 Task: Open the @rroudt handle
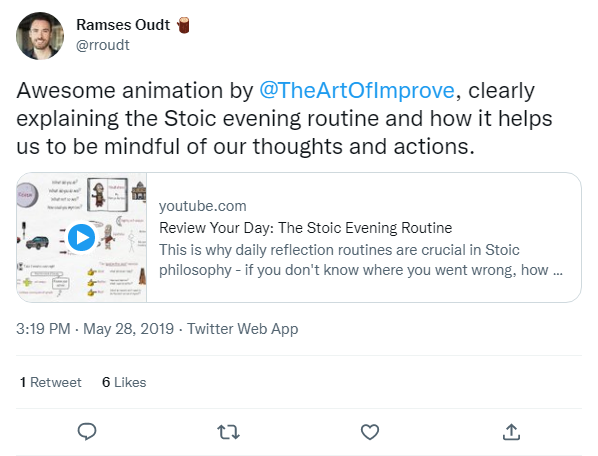coord(103,45)
